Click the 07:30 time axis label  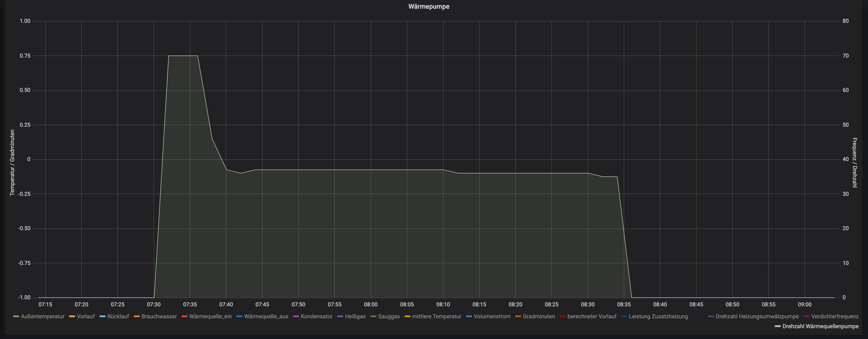(x=154, y=304)
